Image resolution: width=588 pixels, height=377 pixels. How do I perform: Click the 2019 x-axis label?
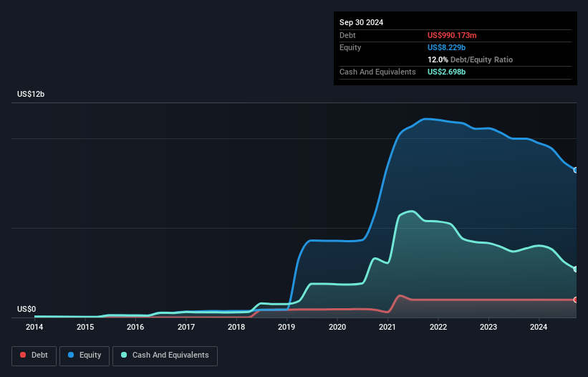(286, 327)
